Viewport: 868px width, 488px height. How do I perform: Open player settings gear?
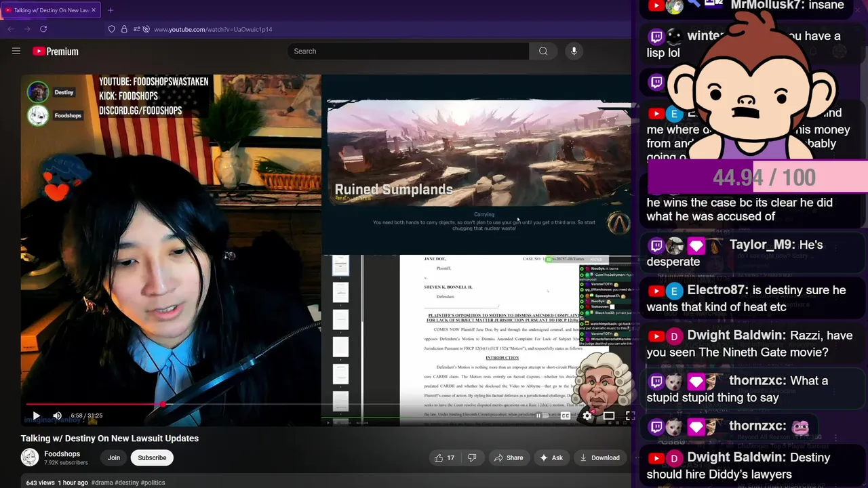pos(587,415)
